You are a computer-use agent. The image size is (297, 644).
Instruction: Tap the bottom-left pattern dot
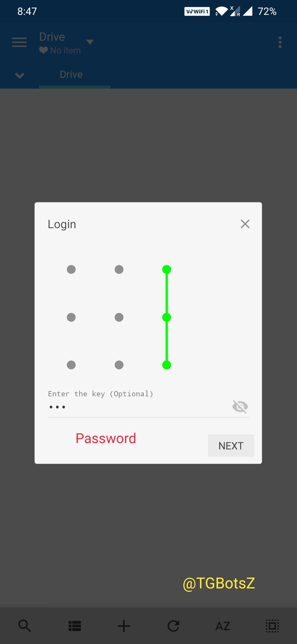point(71,365)
